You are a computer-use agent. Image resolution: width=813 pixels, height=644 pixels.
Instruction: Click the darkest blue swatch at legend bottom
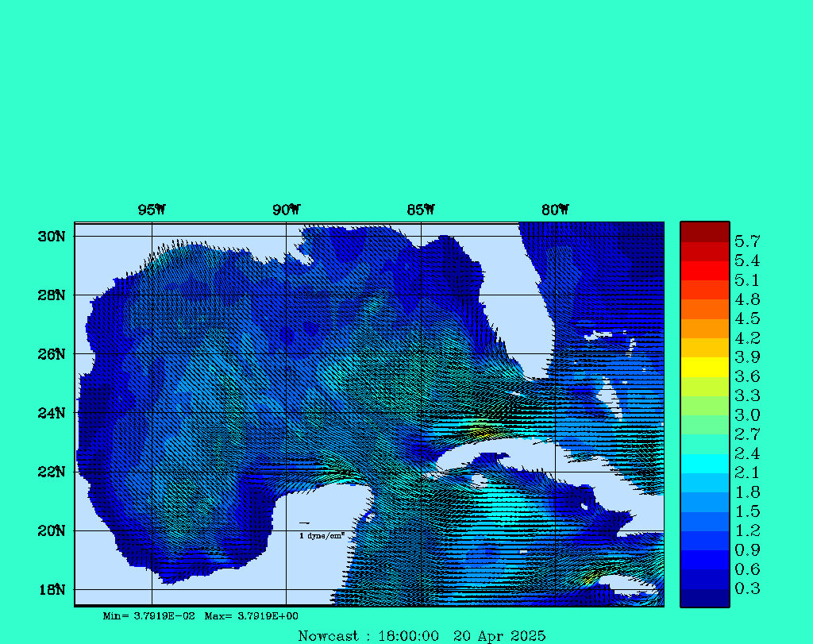[x=704, y=598]
